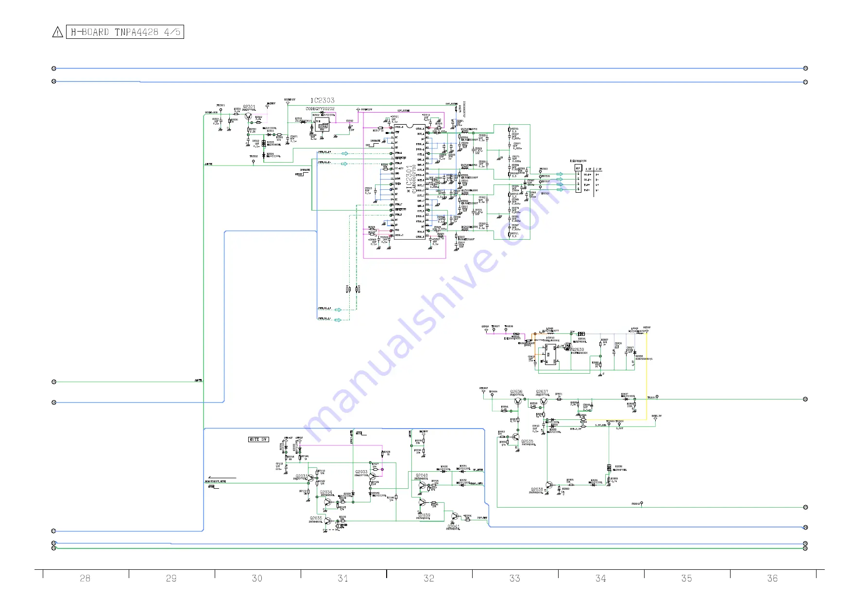Click the Q2039 transistor label
The image size is (868, 613).
[424, 515]
